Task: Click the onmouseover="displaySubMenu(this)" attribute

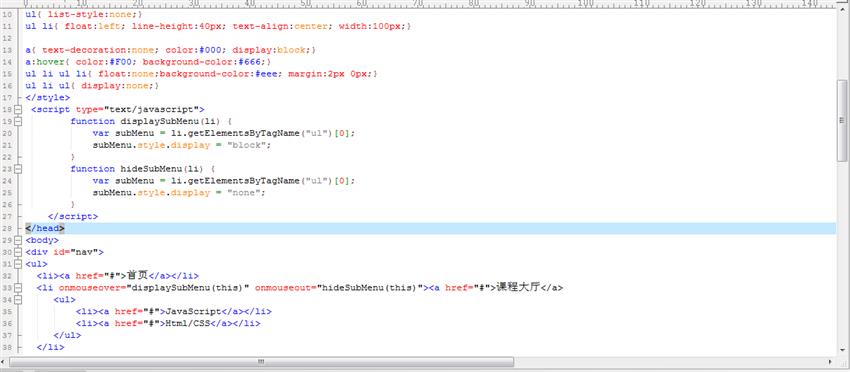Action: 154,287
